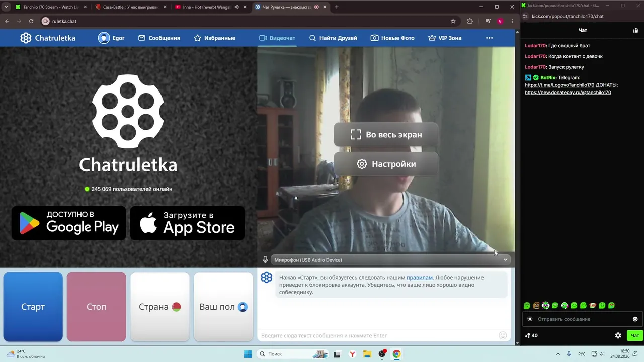Open the Chrome profile avatar
The width and height of the screenshot is (644, 362).
tap(500, 21)
